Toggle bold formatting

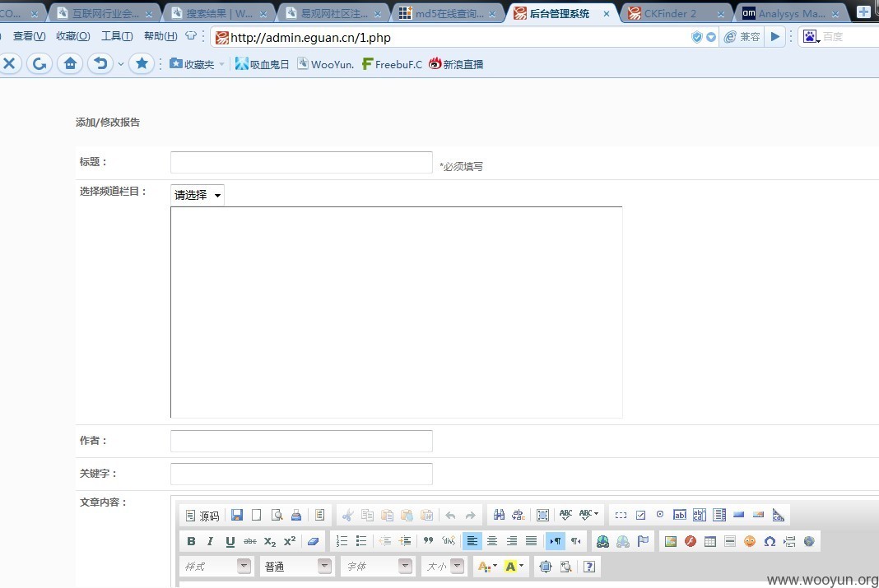click(191, 541)
